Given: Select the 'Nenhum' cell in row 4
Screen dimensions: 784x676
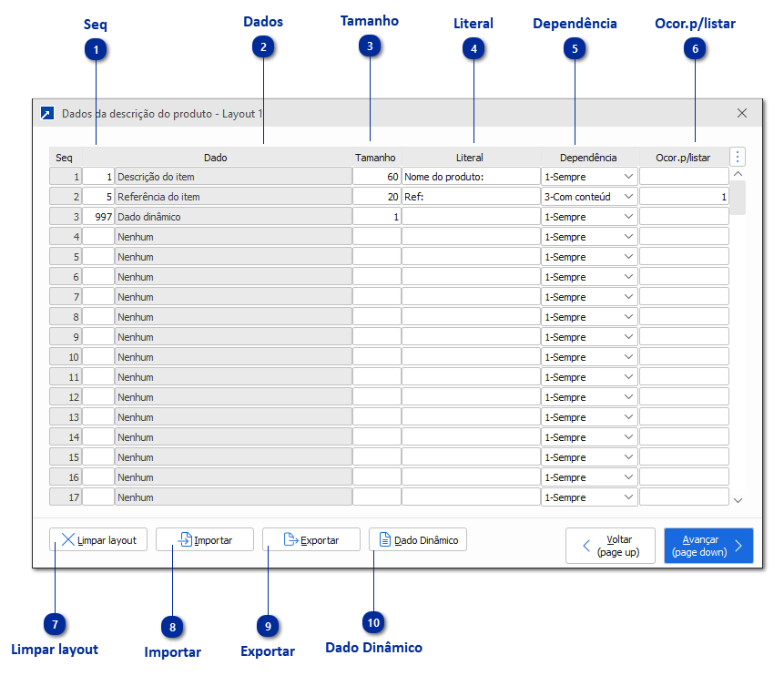Looking at the screenshot, I should (x=233, y=237).
